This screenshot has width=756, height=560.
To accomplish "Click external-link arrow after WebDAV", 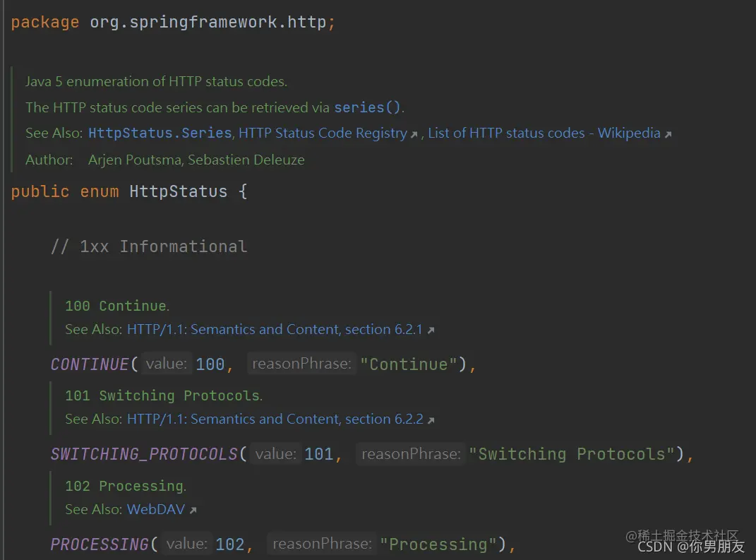I will (193, 511).
